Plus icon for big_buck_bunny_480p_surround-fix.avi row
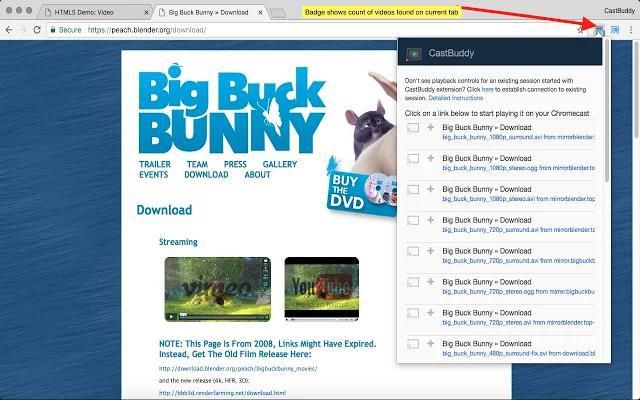Screen dimensions: 640x400 tap(431, 344)
